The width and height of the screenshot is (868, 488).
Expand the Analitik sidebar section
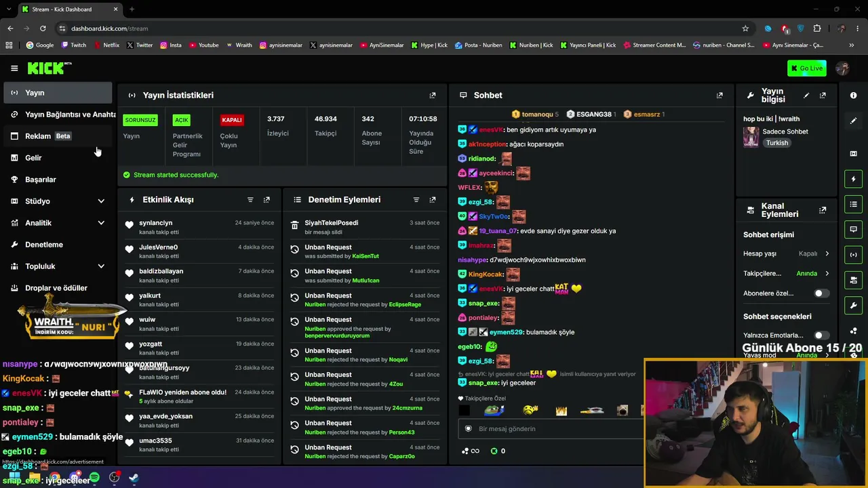pos(101,223)
